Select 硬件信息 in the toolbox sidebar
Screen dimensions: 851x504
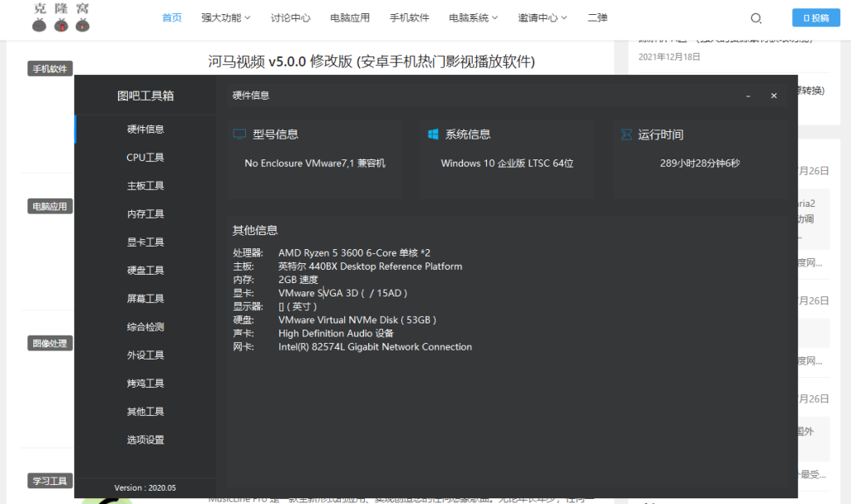[x=145, y=130]
